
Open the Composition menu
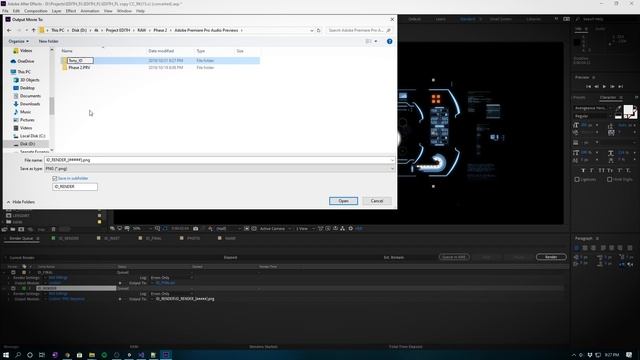[36, 11]
